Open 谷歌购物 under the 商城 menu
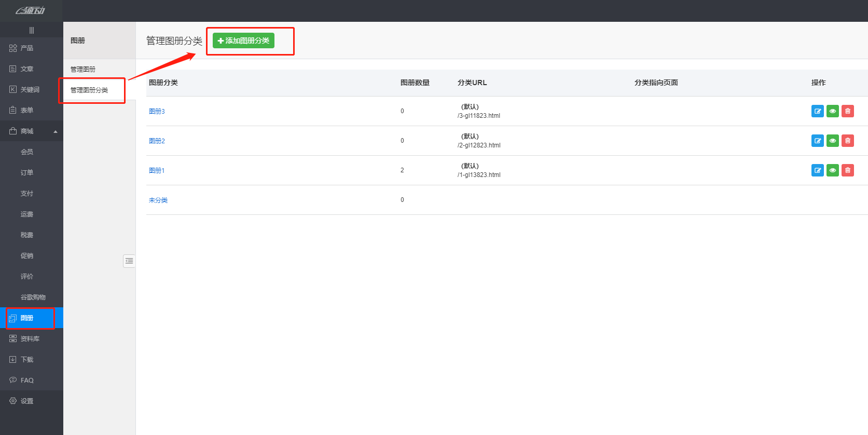The height and width of the screenshot is (435, 868). point(33,297)
